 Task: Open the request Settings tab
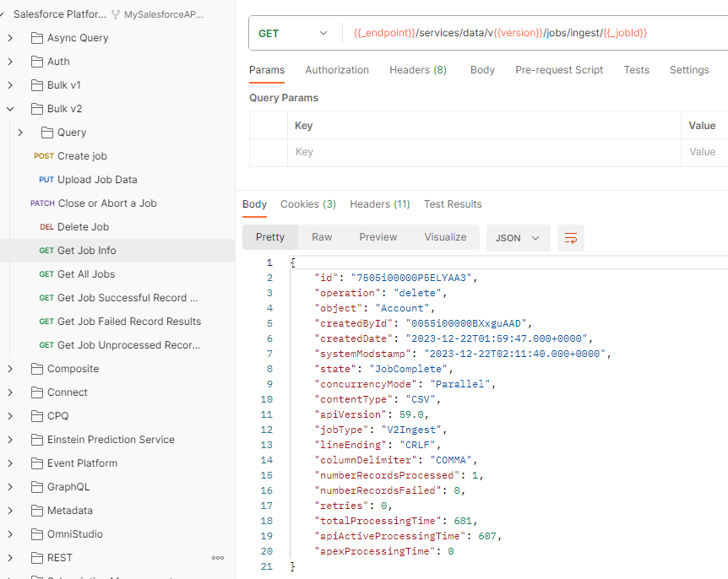point(689,70)
